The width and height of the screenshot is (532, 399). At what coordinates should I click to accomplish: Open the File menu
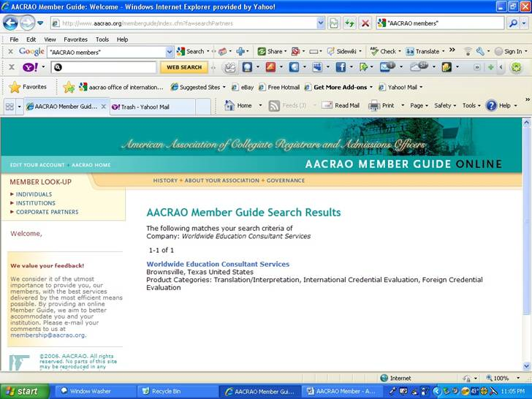click(15, 39)
